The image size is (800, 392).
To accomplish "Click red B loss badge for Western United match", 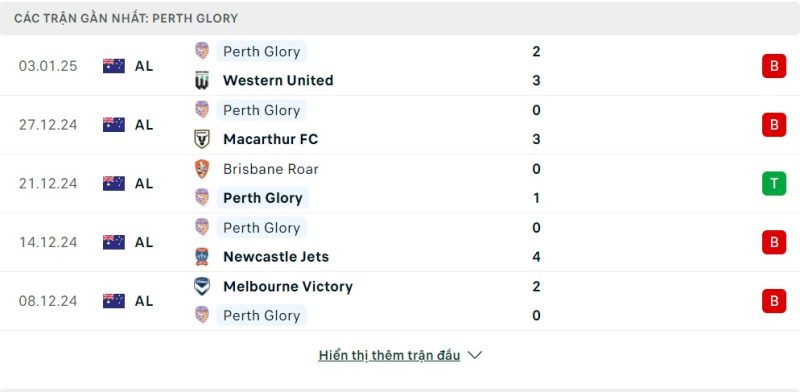I will pyautogui.click(x=774, y=66).
